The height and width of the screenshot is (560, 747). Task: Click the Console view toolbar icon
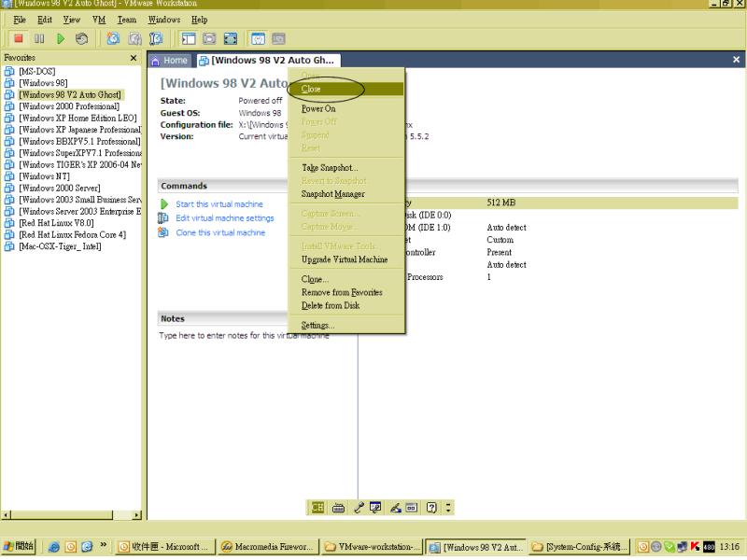[278, 38]
